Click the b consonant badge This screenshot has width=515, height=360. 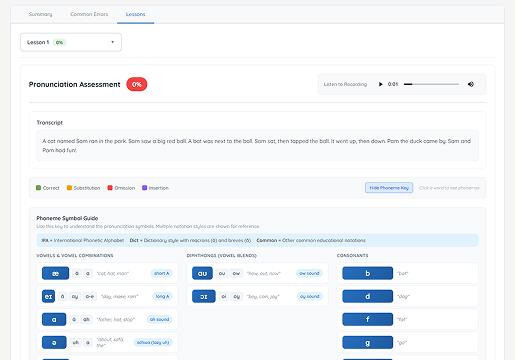367,273
